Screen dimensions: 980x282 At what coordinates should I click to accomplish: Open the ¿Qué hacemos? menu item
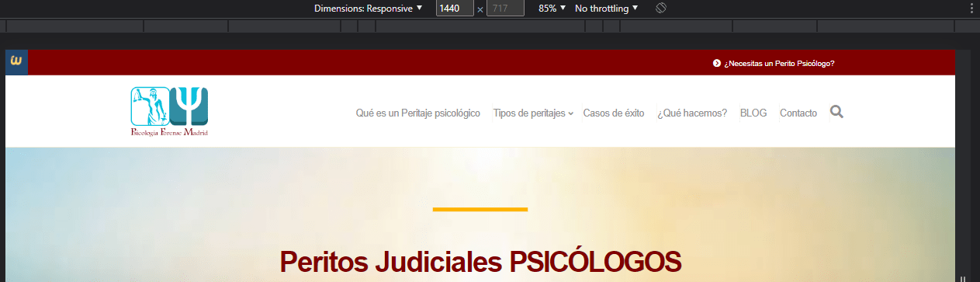[692, 113]
